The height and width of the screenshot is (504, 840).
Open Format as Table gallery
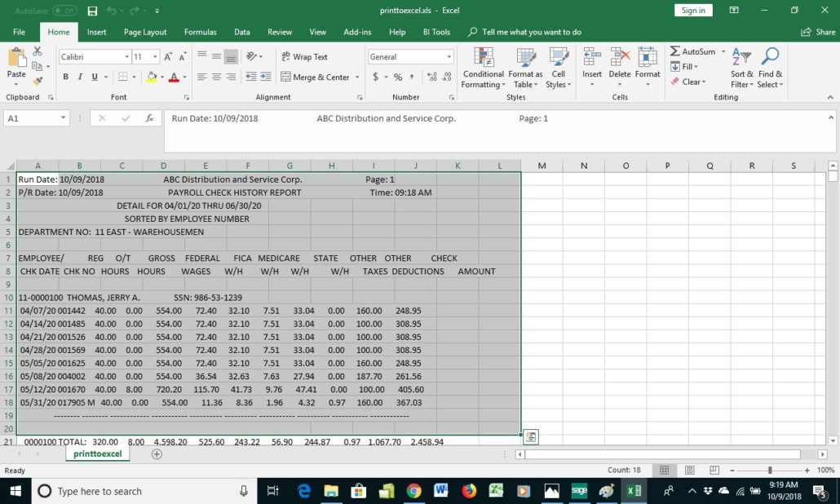(x=525, y=68)
